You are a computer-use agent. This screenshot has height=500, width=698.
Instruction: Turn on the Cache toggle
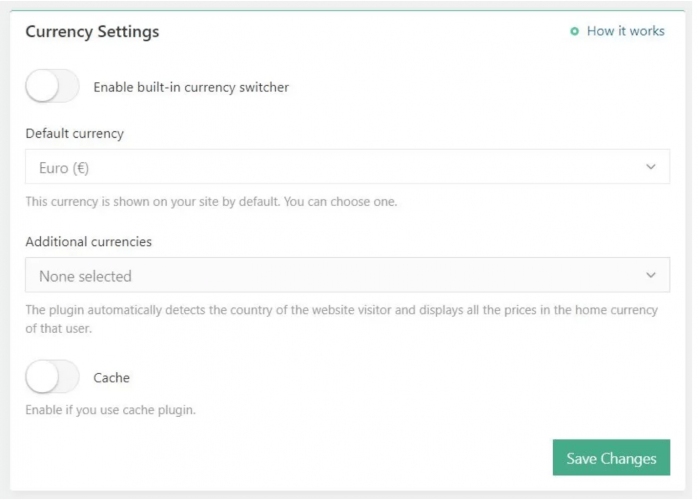[x=52, y=378]
